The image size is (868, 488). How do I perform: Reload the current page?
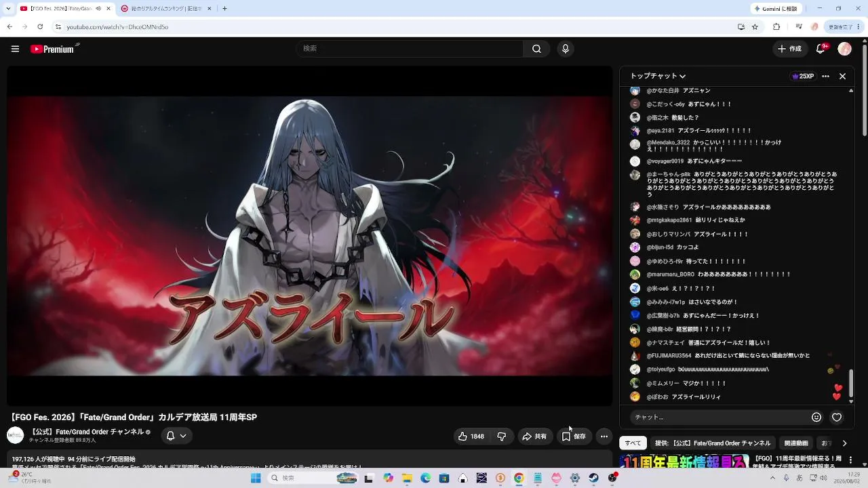(x=40, y=26)
